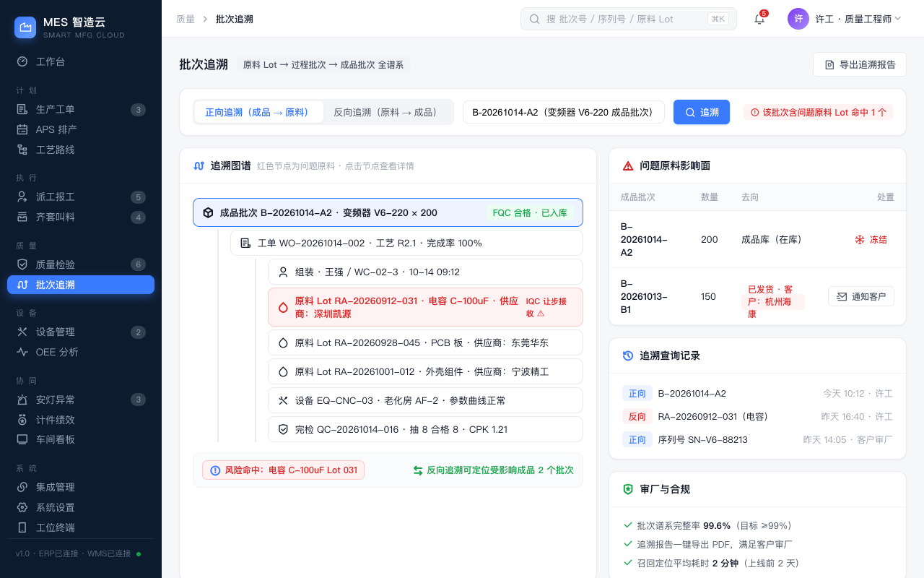Click 冻结 button for B-20261014-A2
924x578 pixels.
pos(871,239)
